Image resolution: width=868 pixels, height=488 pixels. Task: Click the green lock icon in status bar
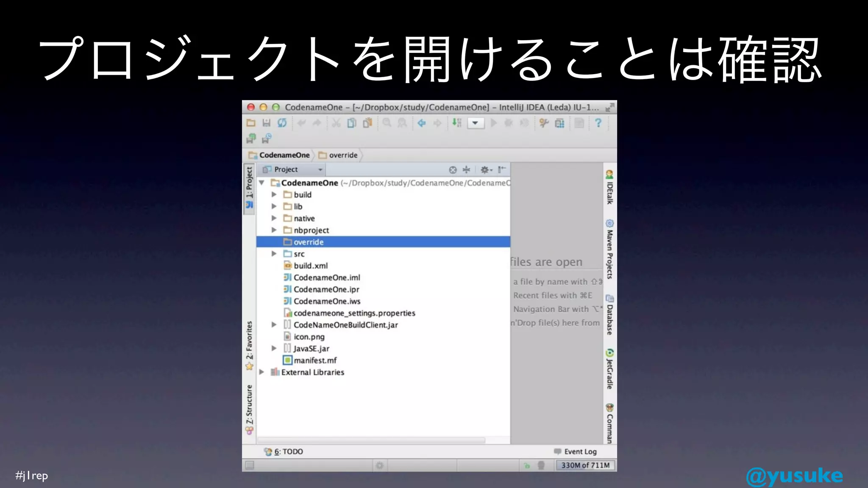(527, 466)
